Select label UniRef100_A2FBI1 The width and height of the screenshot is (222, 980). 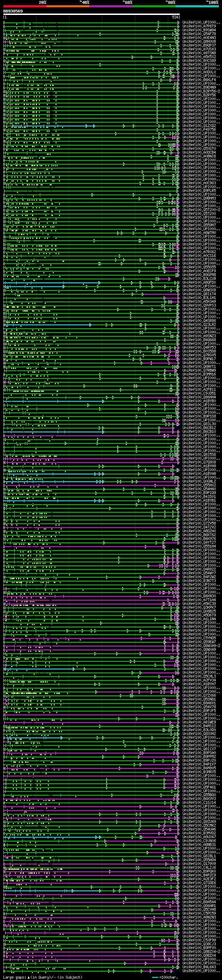click(x=199, y=389)
